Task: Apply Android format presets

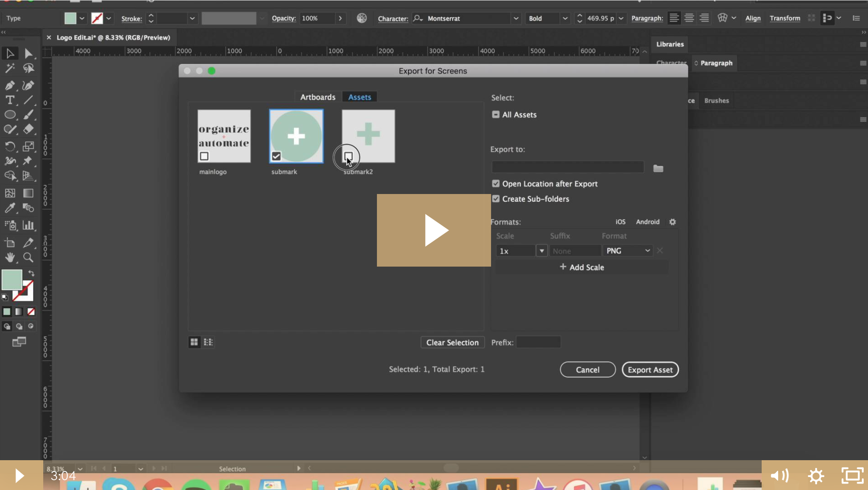Action: coord(648,222)
